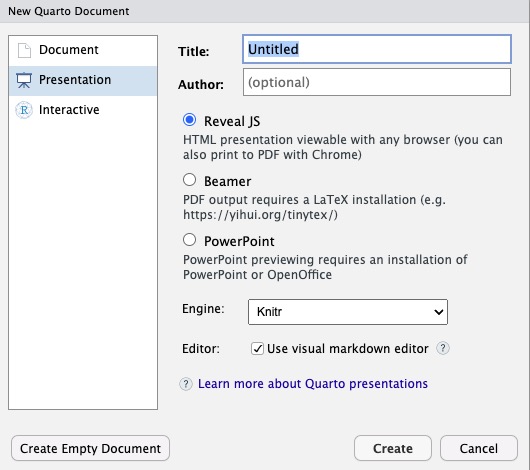
Task: Select the Document type label
Action: [69, 50]
